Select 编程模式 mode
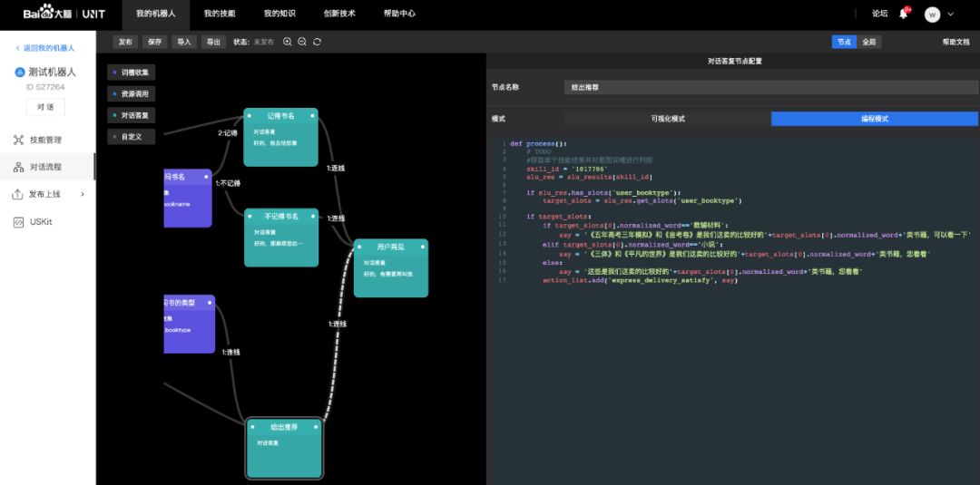This screenshot has height=485, width=980. (874, 119)
